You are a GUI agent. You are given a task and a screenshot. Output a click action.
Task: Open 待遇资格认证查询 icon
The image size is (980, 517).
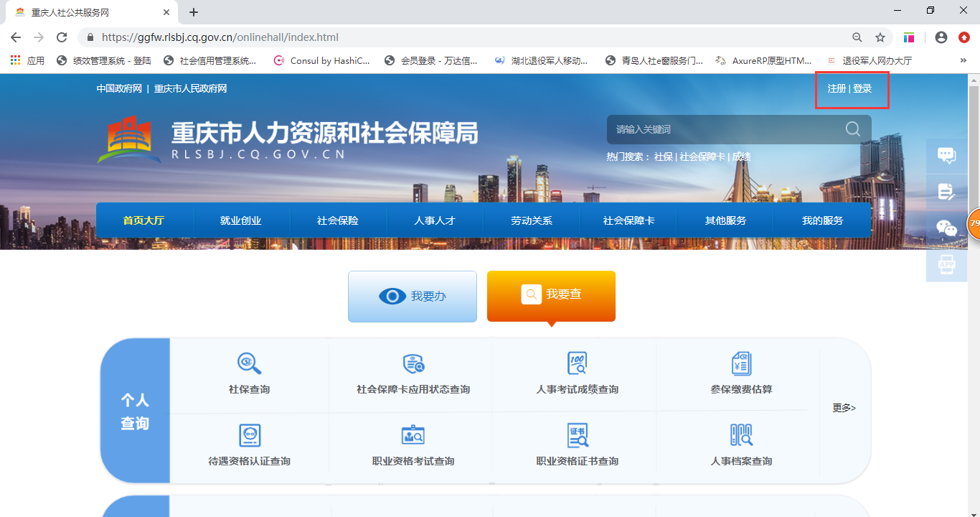(249, 435)
